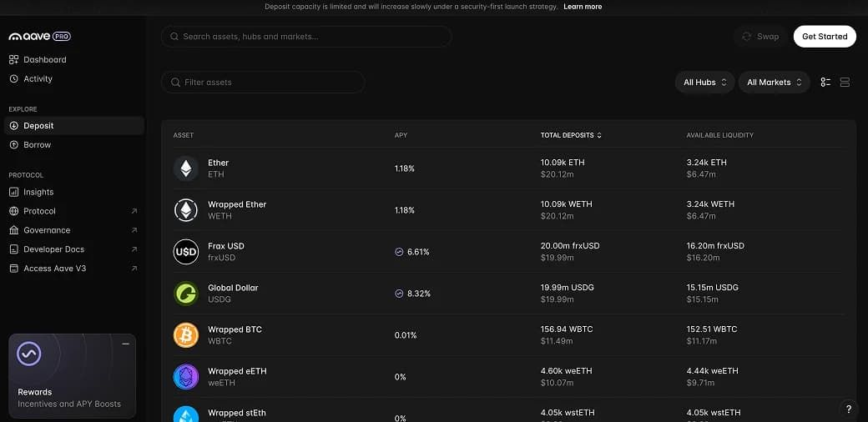Click the Aave Pro logo

(40, 37)
